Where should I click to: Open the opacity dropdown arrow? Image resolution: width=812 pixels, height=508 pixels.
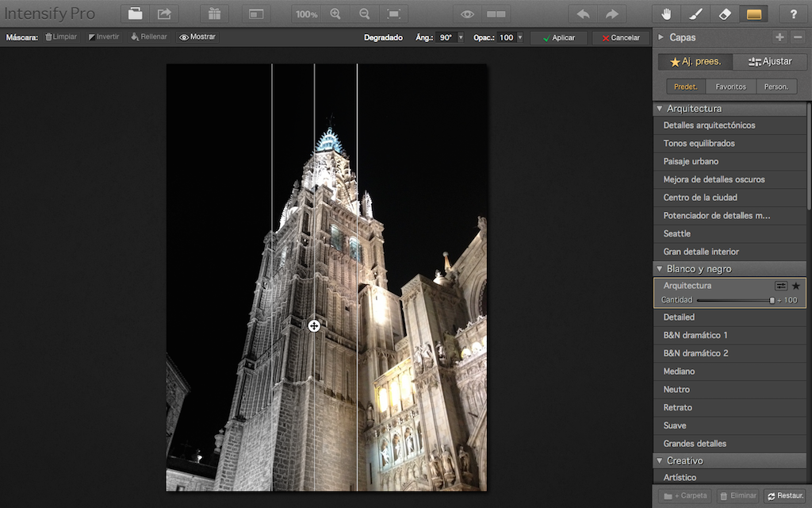[520, 37]
